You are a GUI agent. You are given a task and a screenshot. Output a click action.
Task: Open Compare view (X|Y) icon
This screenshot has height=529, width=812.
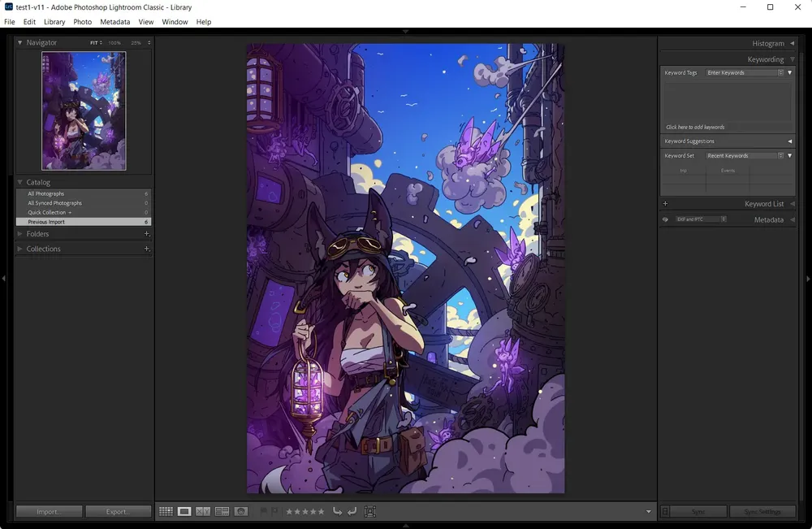[203, 511]
